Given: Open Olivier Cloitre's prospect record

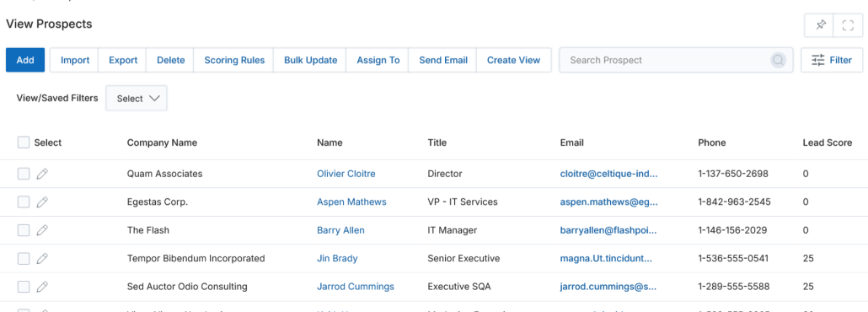Looking at the screenshot, I should tap(346, 174).
